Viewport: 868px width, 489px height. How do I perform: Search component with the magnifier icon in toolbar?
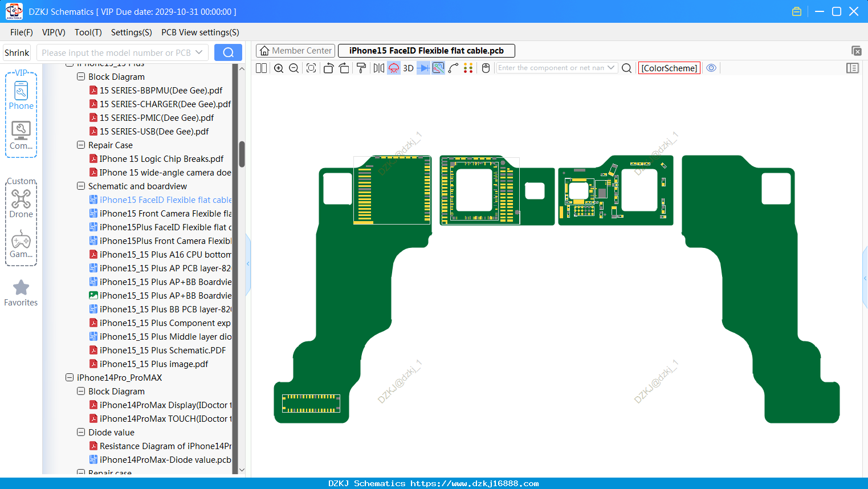tap(626, 68)
